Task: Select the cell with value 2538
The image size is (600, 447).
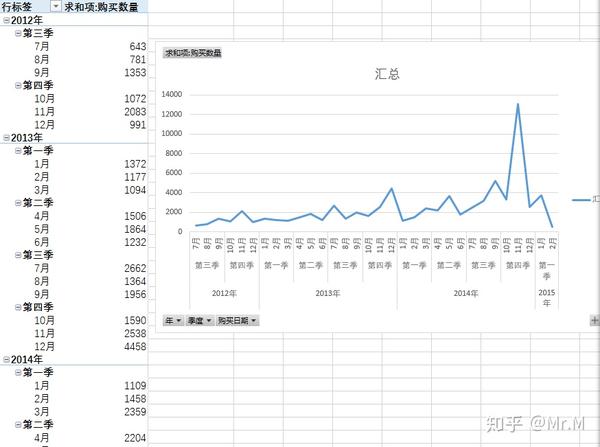Action: [135, 333]
